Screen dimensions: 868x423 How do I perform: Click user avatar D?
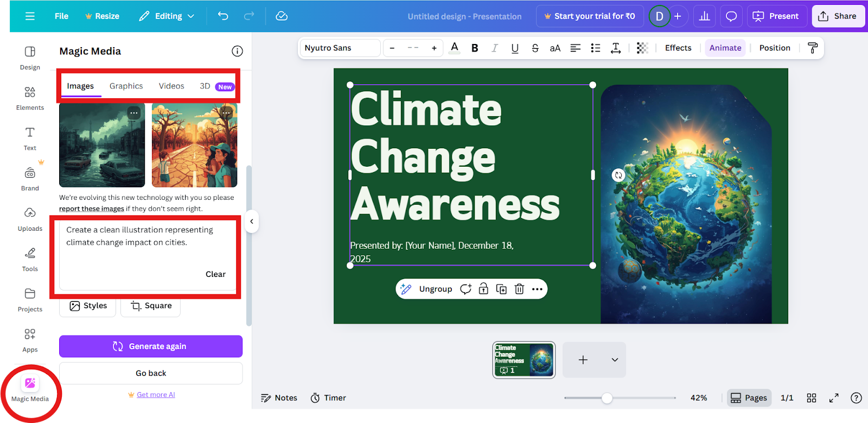(x=660, y=16)
